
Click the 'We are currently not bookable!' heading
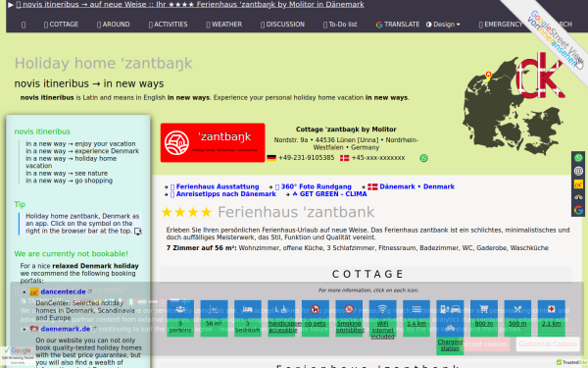pos(71,254)
